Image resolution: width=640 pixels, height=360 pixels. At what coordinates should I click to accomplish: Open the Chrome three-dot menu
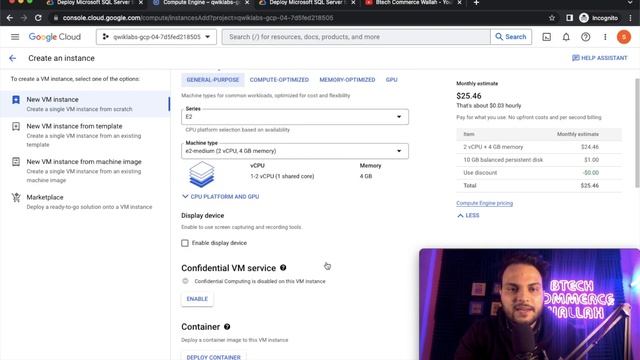tap(631, 18)
